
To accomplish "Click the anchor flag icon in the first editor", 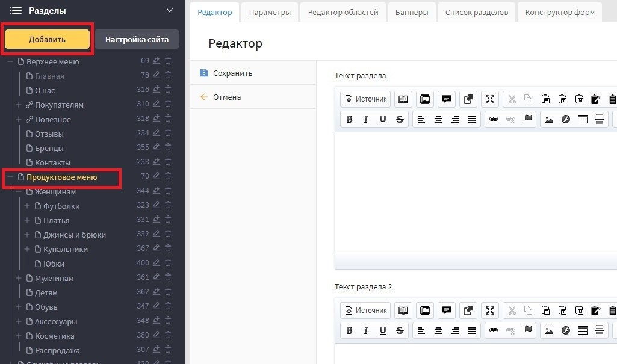I will tap(527, 119).
